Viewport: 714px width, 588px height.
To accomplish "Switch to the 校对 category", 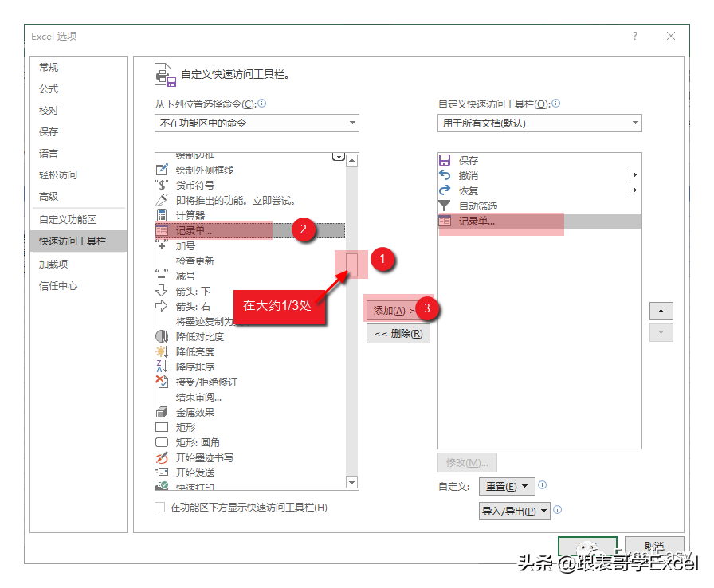I will point(79,110).
